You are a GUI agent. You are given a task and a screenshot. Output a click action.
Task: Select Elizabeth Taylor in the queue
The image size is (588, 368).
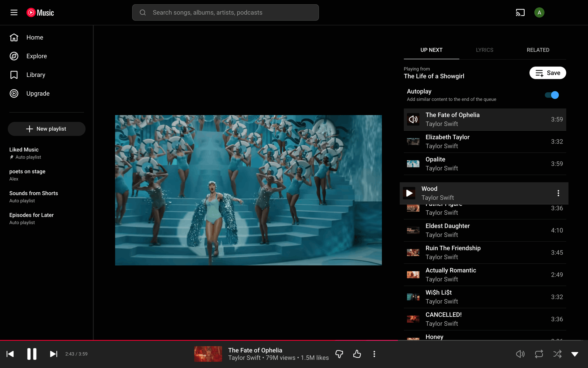click(x=485, y=142)
